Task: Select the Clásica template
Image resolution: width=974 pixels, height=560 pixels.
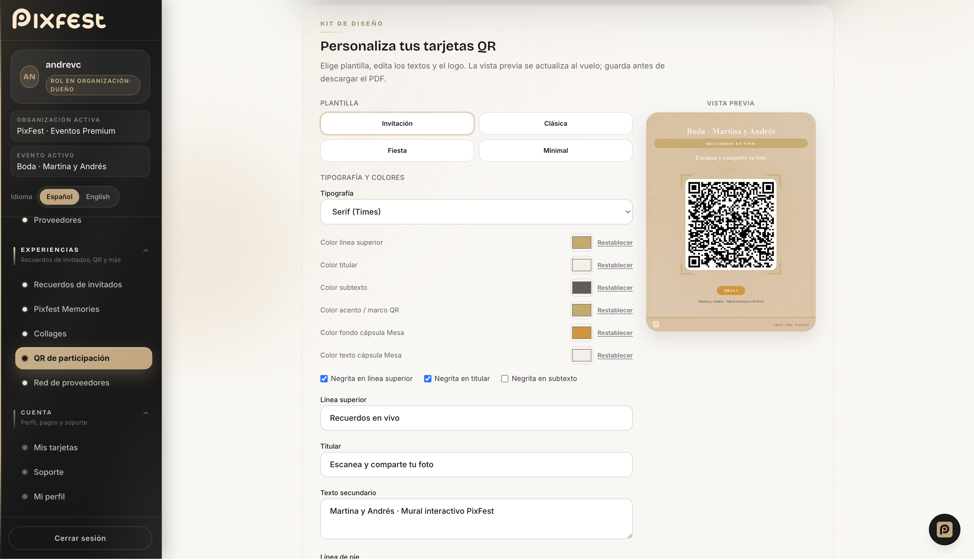Action: pos(556,124)
